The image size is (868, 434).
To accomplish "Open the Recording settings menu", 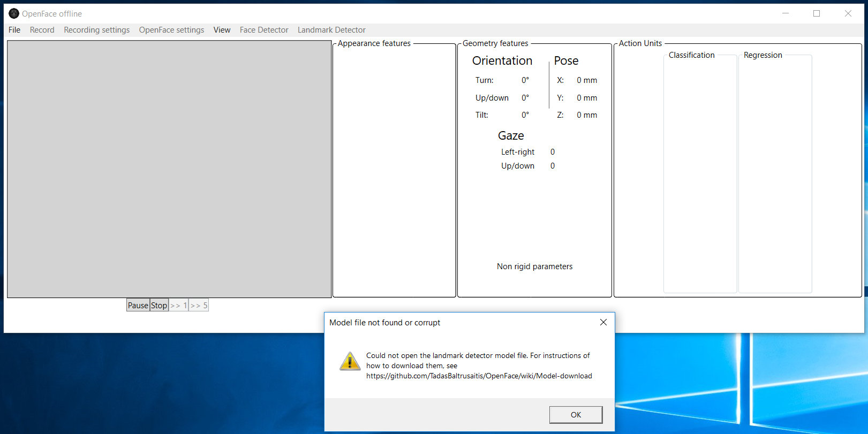I will [x=97, y=30].
